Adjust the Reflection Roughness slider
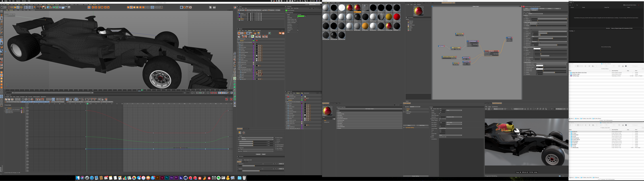Screen dimensions: 644x181 pos(553,33)
